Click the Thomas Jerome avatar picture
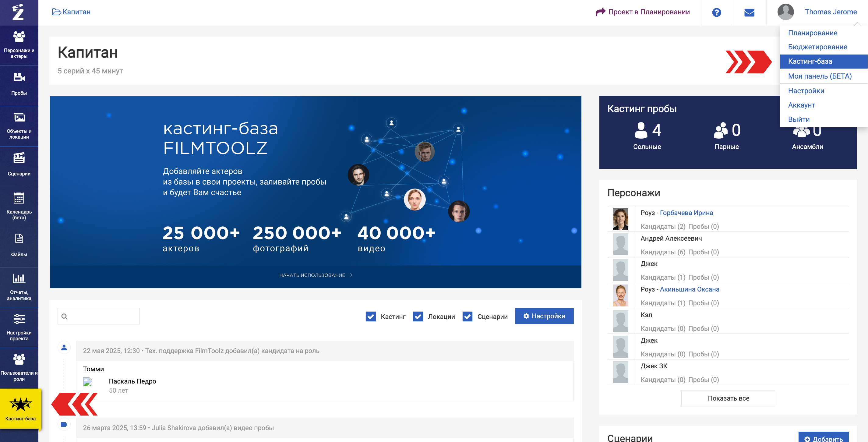Viewport: 868px width, 442px height. [x=785, y=12]
